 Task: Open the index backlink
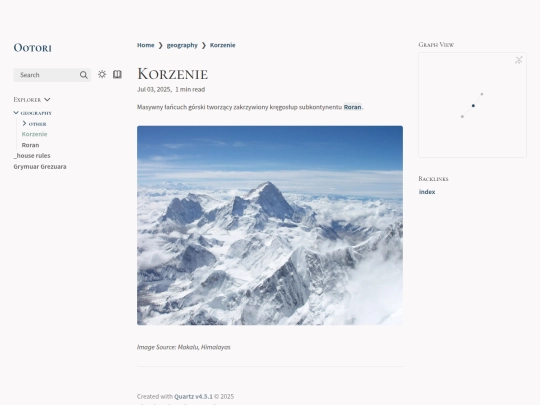click(x=427, y=192)
